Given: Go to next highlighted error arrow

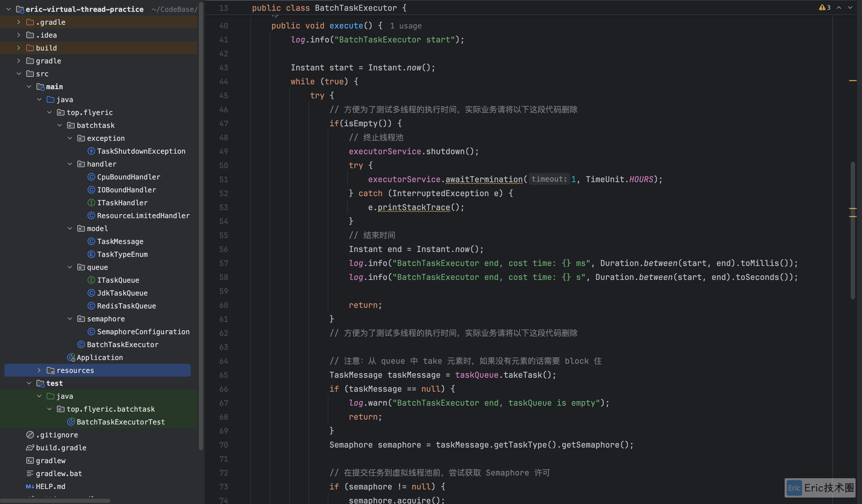Looking at the screenshot, I should point(850,8).
